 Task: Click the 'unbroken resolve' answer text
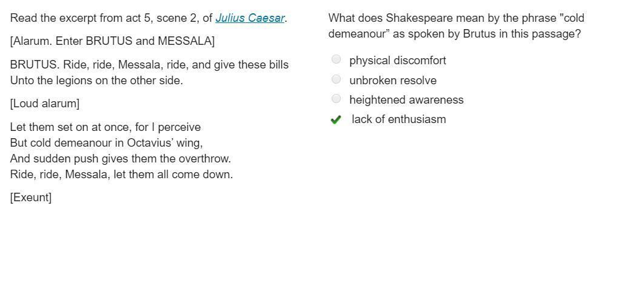click(392, 80)
